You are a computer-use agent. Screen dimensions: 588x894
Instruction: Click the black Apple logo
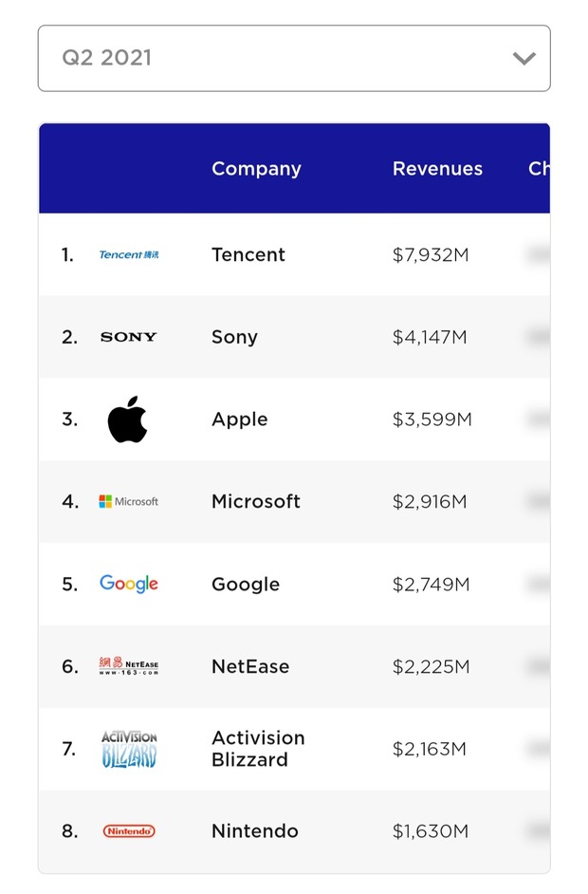(128, 419)
